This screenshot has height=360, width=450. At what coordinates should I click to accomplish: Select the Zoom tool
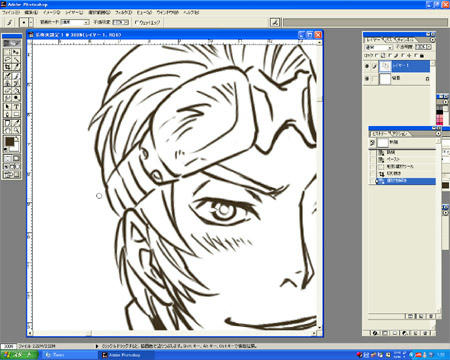coord(16,130)
